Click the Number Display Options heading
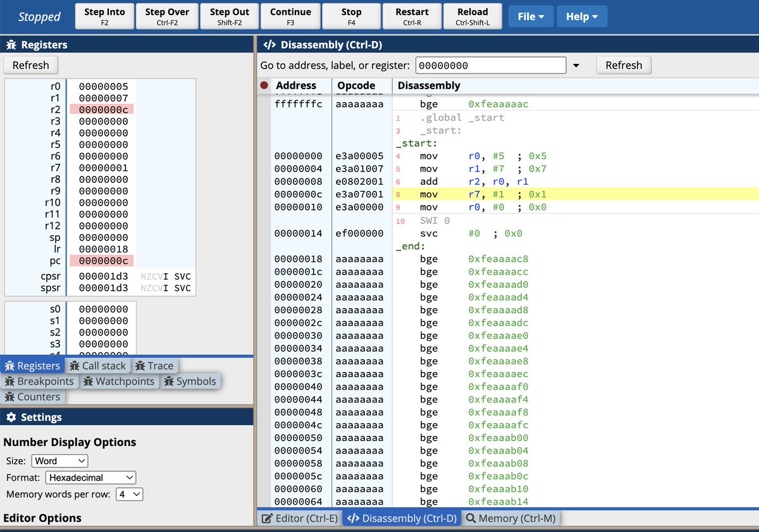Screen dimensions: 759x532 pyautogui.click(x=70, y=442)
